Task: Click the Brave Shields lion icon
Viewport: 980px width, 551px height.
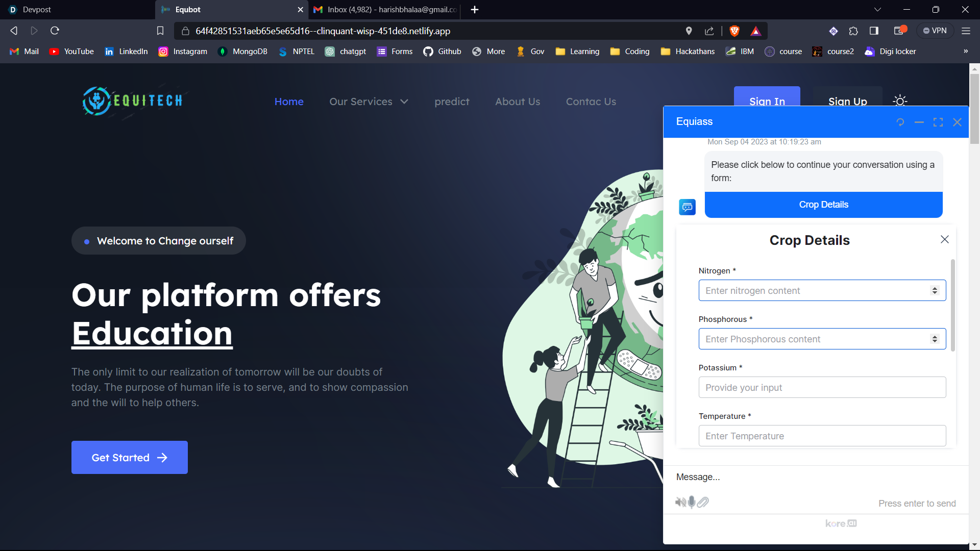Action: pyautogui.click(x=734, y=31)
